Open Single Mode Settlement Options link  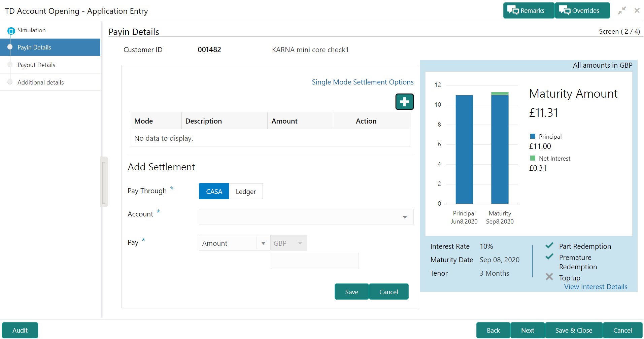[x=363, y=82]
